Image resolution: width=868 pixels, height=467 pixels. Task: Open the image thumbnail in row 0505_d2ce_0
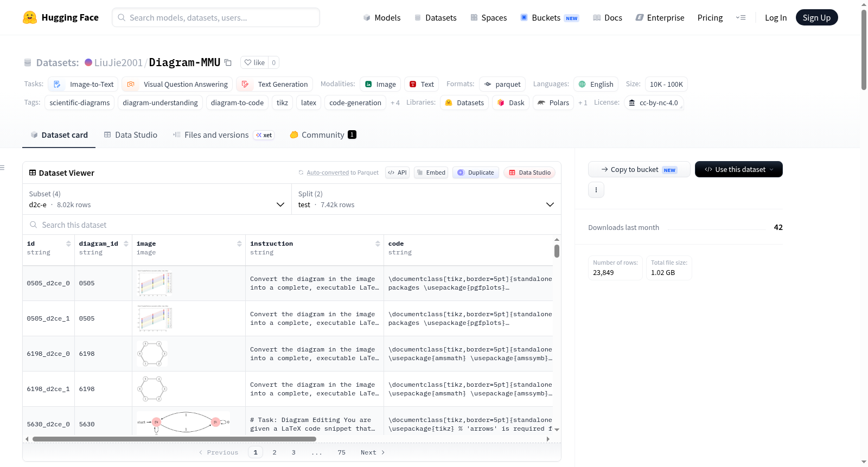tap(155, 283)
